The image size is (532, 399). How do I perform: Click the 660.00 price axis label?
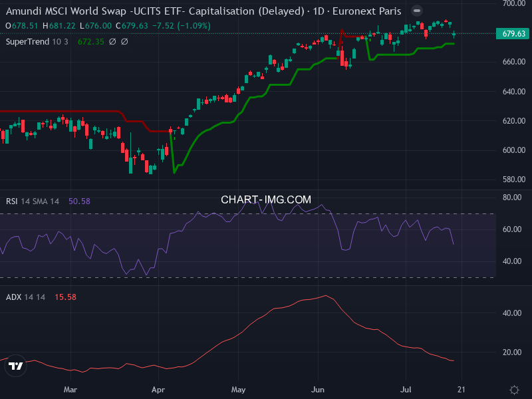514,62
